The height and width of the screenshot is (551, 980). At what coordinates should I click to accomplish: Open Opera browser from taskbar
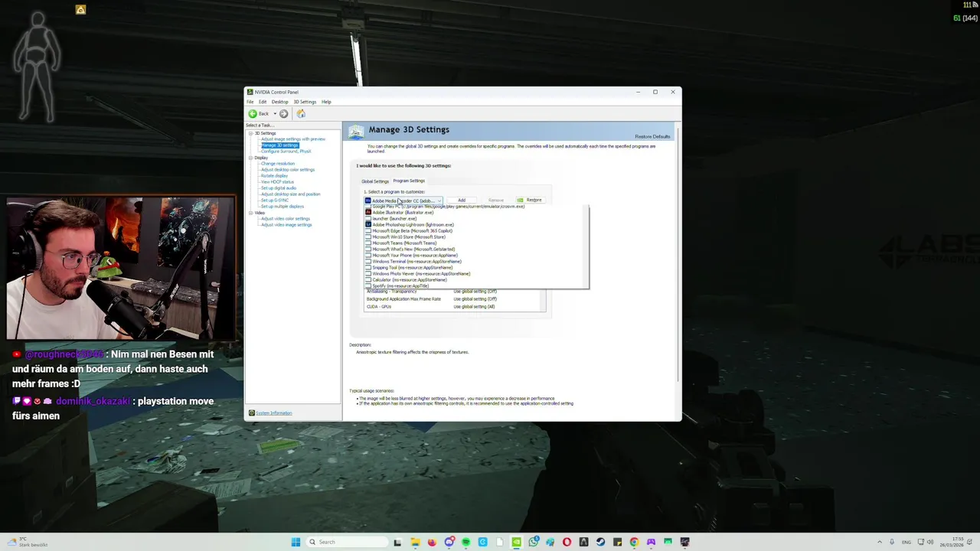567,542
